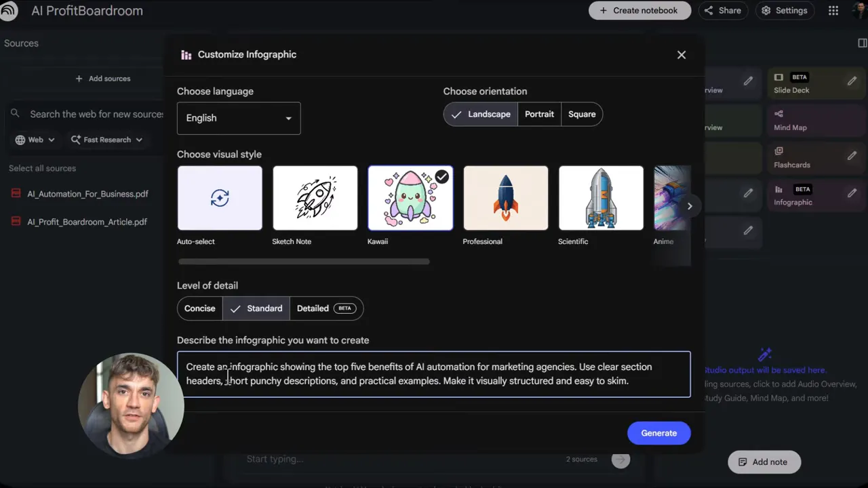Viewport: 868px width, 488px height.
Task: Choose the Sketch Note visual style
Action: coord(315,198)
